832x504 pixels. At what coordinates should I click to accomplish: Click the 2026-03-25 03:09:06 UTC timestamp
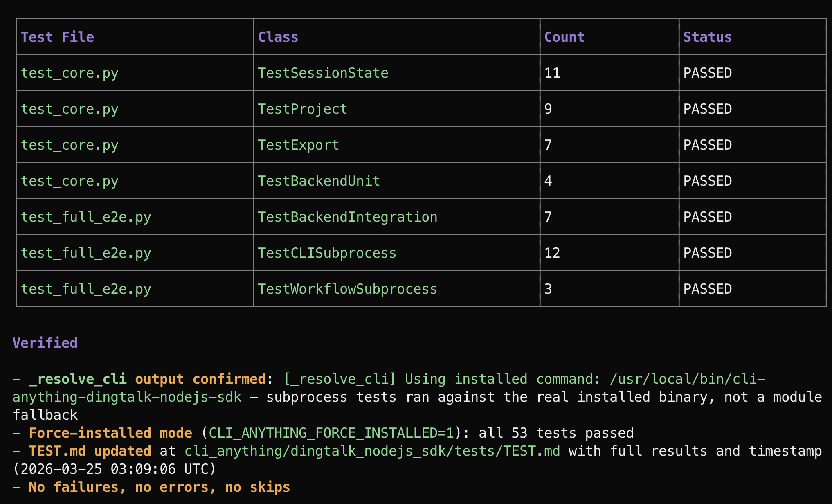coord(115,469)
